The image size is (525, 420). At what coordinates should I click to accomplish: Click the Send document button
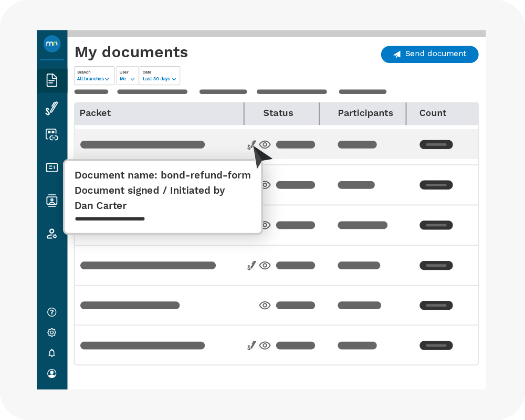pos(429,54)
